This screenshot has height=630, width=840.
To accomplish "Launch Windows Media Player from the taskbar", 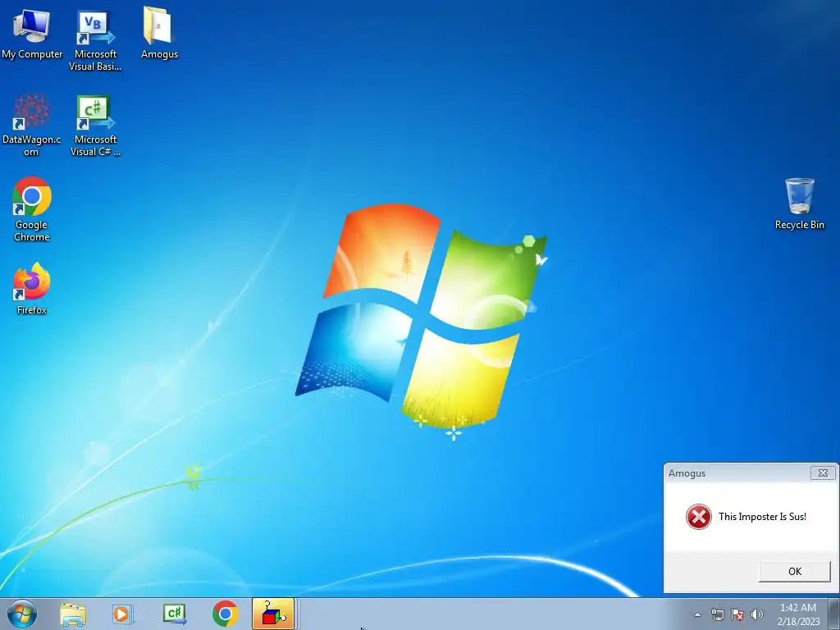I will pos(123,614).
